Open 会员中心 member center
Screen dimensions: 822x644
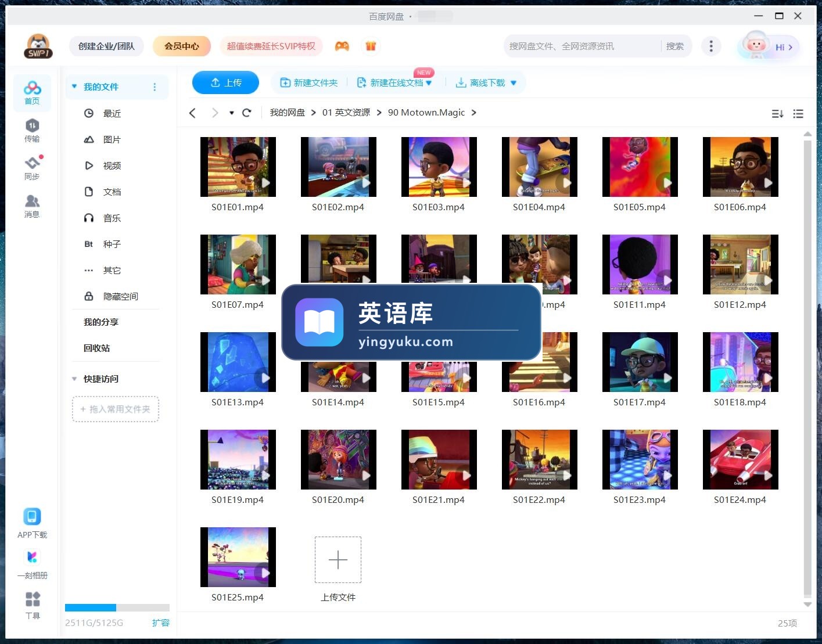[181, 46]
